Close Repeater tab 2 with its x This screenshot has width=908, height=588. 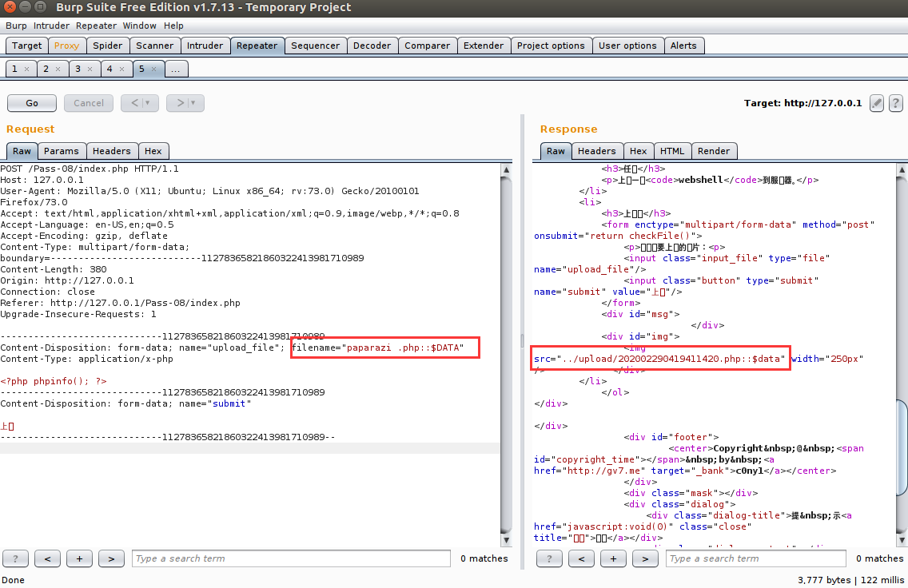(x=58, y=69)
